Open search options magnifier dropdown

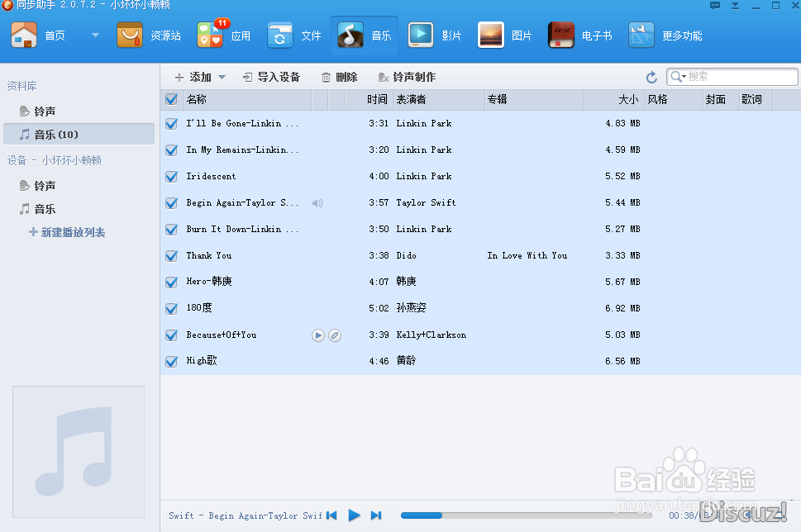coord(678,77)
